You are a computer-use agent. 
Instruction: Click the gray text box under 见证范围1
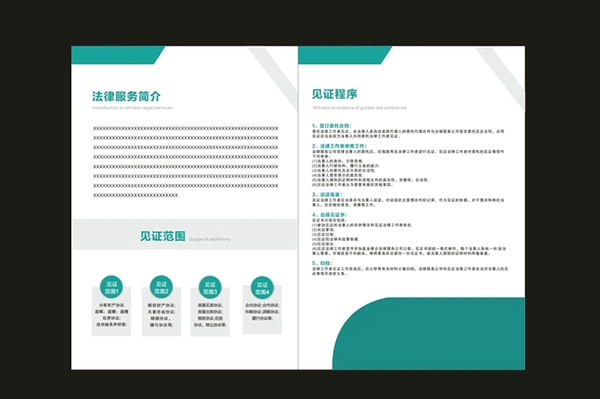(111, 311)
